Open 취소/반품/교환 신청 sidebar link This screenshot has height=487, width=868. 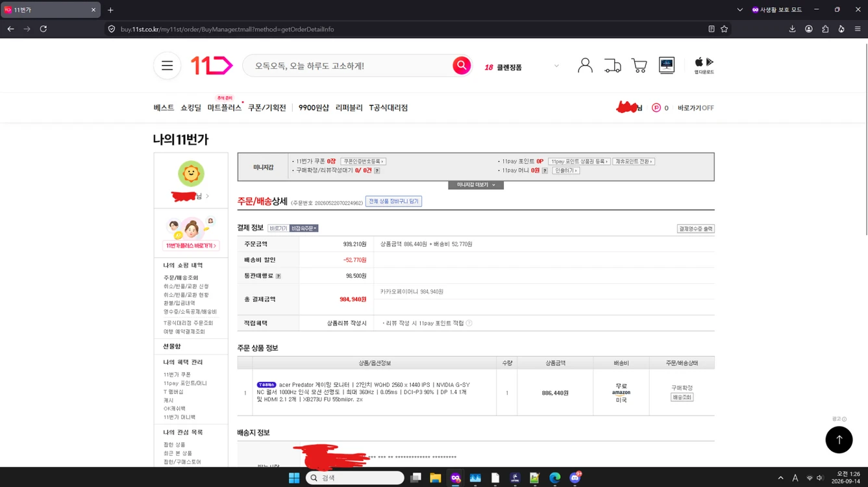coord(186,286)
